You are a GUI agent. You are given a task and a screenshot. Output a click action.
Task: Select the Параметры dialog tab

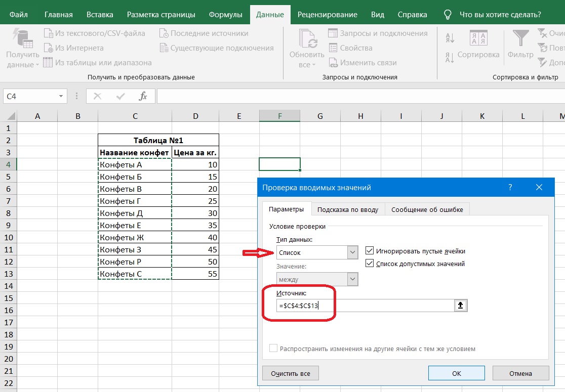286,209
